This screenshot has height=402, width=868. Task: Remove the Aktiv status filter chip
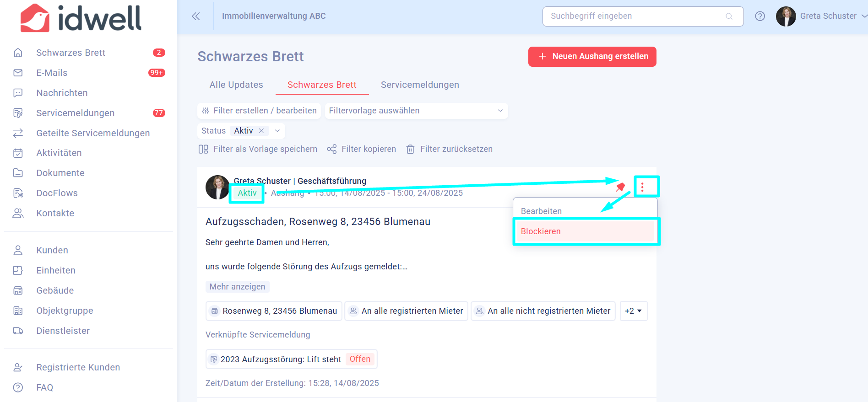[x=261, y=131]
